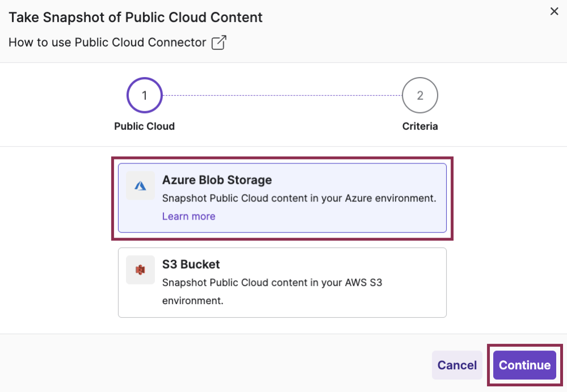Click the AWS S3 bucket icon
The width and height of the screenshot is (567, 392).
[140, 270]
